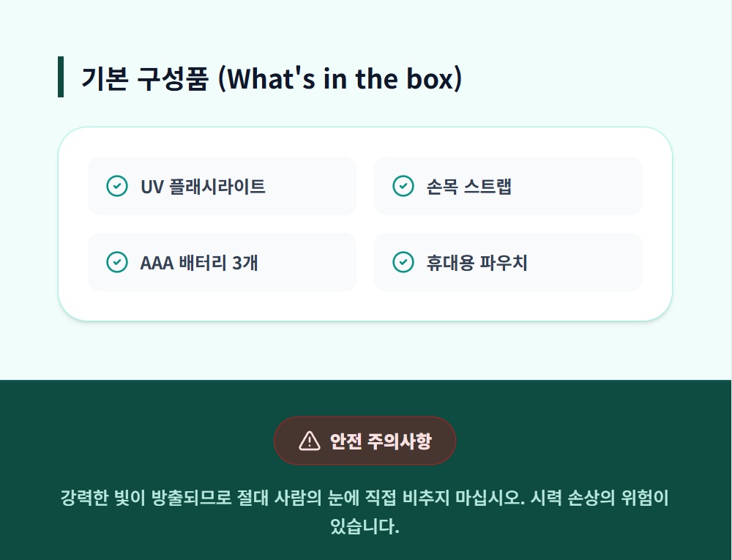Click the 있습니다. text on the last line
Screen dimensions: 732x560
pos(365,526)
